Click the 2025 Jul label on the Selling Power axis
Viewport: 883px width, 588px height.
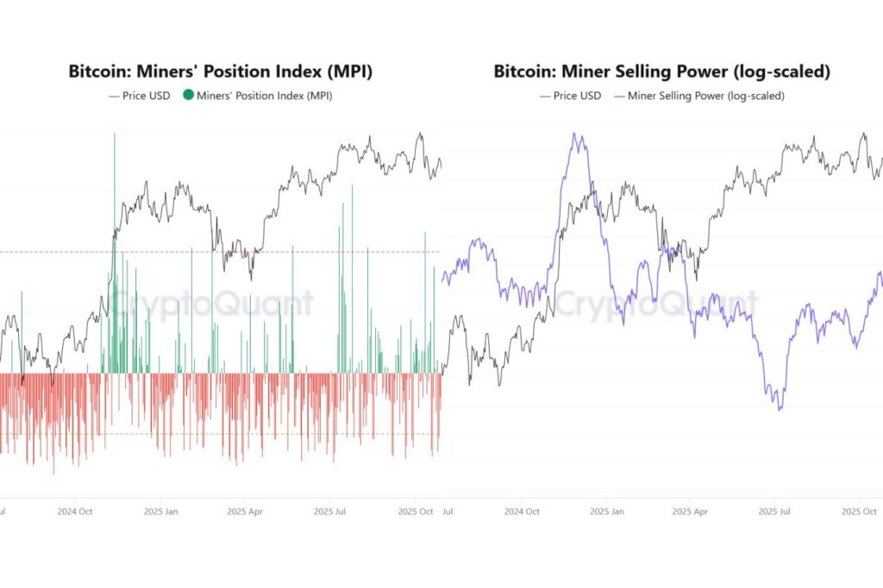click(x=773, y=511)
